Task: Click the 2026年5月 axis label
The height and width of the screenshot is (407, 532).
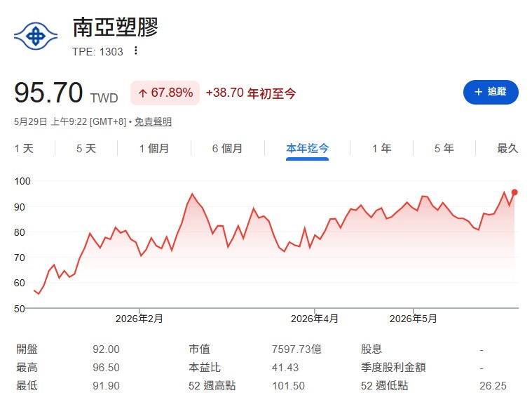Action: coord(413,319)
